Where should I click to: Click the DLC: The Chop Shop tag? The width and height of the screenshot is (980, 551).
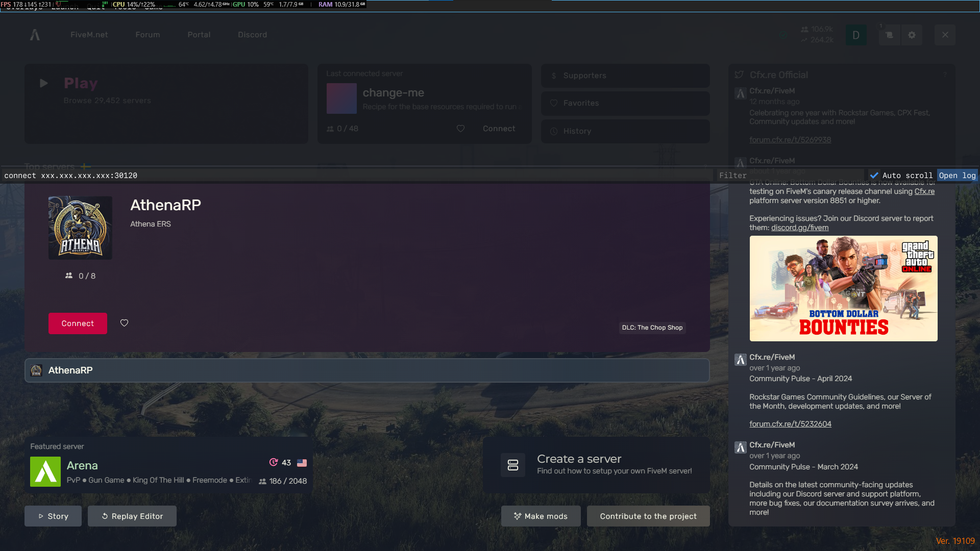pyautogui.click(x=652, y=328)
